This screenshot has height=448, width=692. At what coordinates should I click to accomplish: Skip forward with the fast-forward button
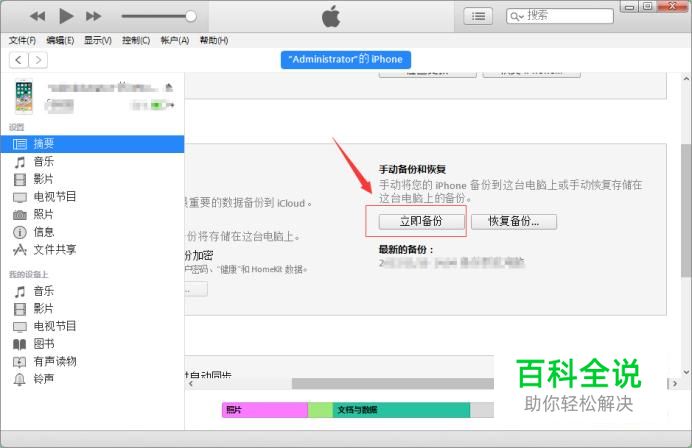pyautogui.click(x=93, y=17)
